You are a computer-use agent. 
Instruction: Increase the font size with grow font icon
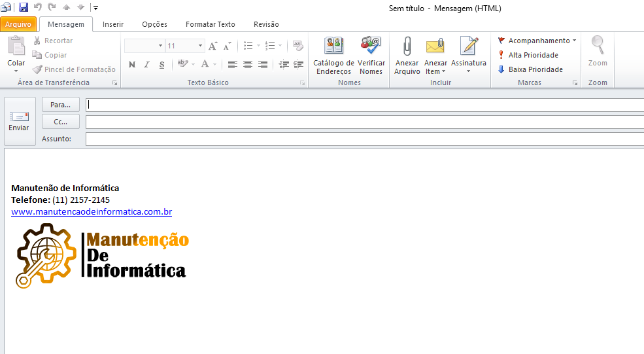coord(212,46)
